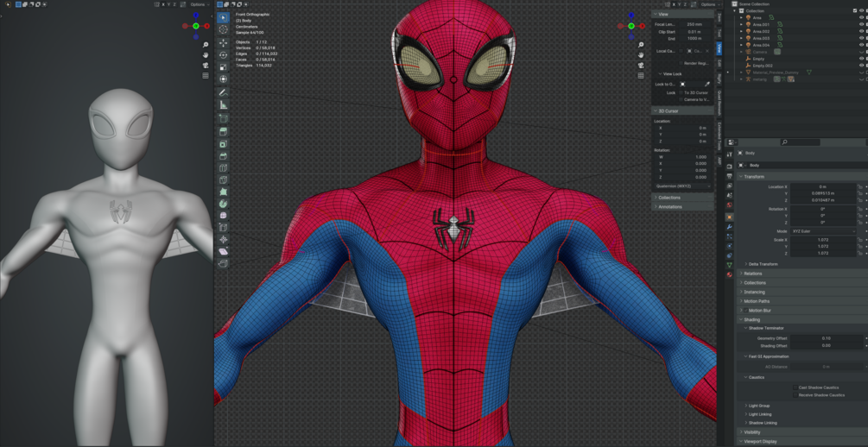Select the Annotate pencil tool

224,92
